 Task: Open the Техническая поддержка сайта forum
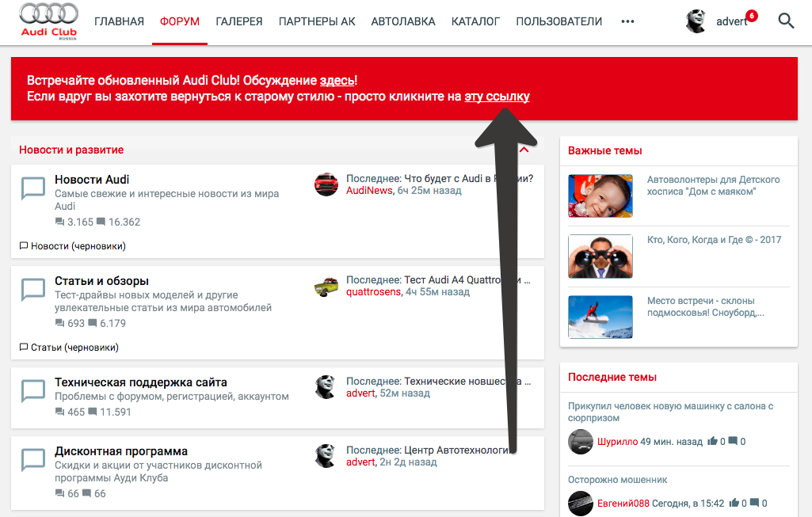point(141,382)
